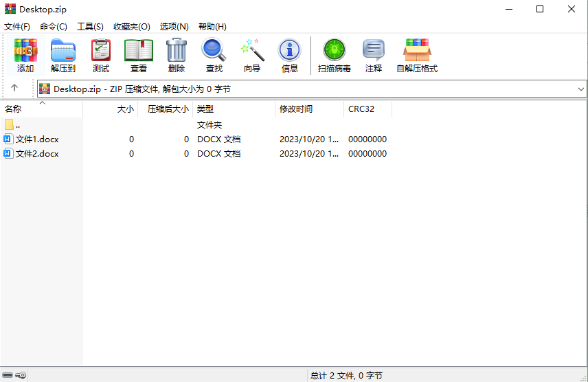Go up one folder level arrow
588x382 pixels.
(x=14, y=88)
